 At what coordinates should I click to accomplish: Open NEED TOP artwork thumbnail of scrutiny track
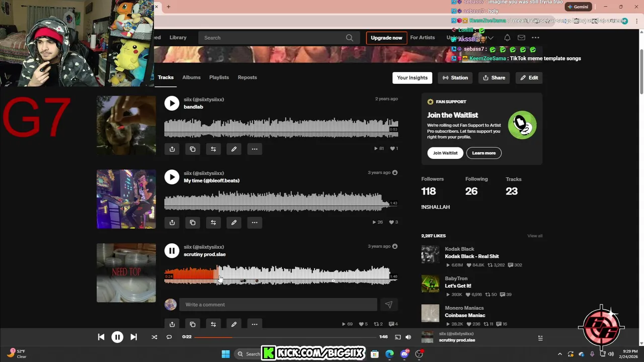(x=126, y=273)
